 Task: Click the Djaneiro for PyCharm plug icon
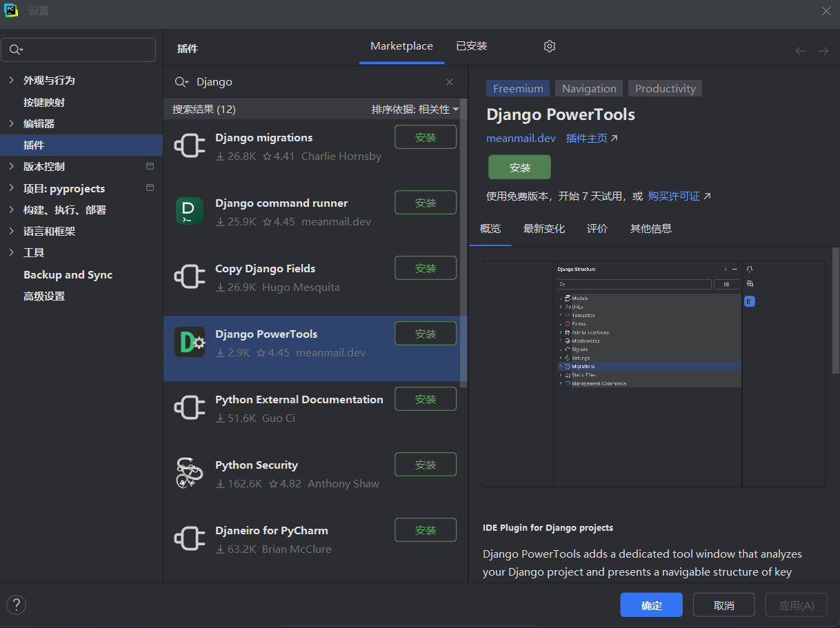point(189,538)
